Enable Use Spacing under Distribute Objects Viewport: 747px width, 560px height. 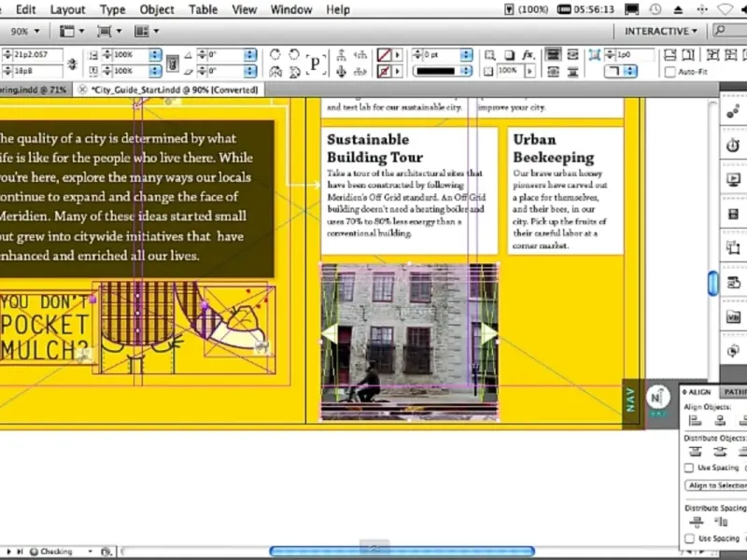point(690,468)
